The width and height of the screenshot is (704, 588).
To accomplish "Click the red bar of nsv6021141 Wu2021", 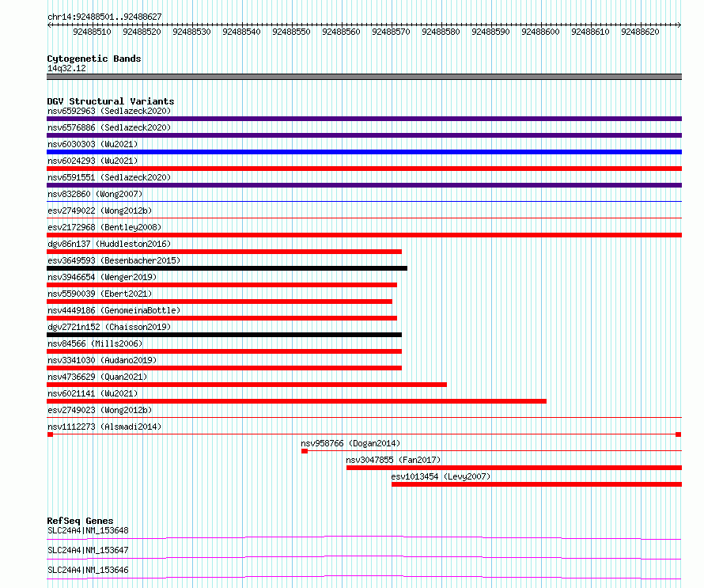I will coord(297,401).
